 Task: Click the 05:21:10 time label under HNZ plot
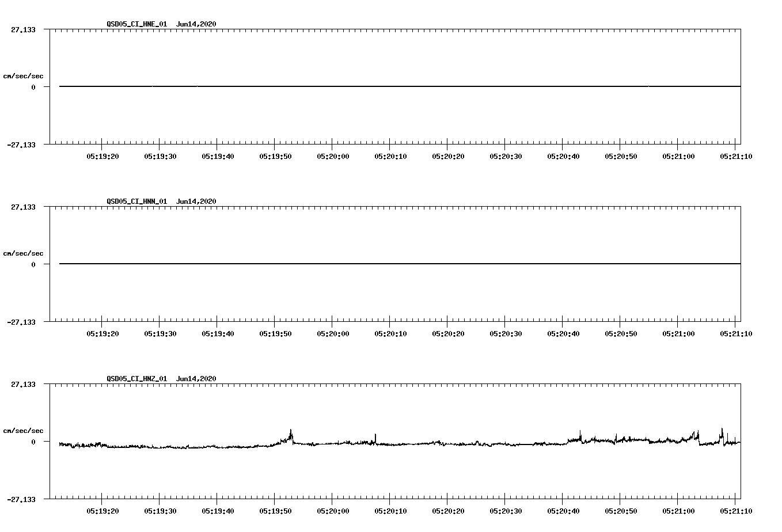pyautogui.click(x=736, y=511)
